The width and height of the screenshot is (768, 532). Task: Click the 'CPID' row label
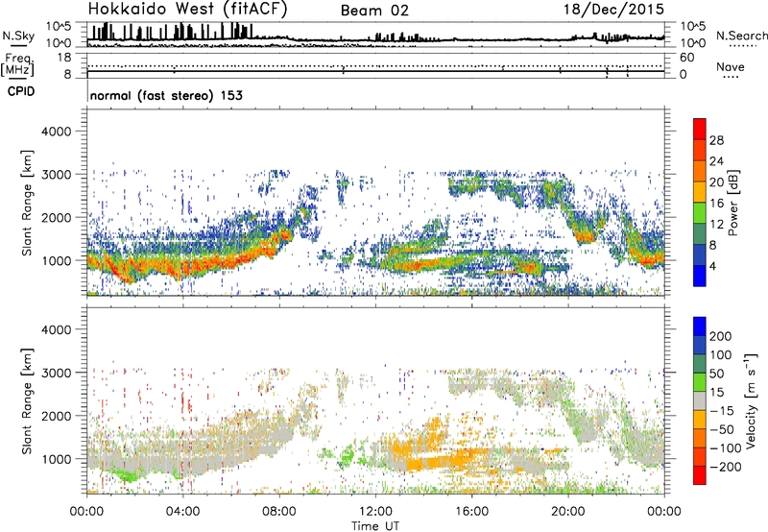click(21, 91)
